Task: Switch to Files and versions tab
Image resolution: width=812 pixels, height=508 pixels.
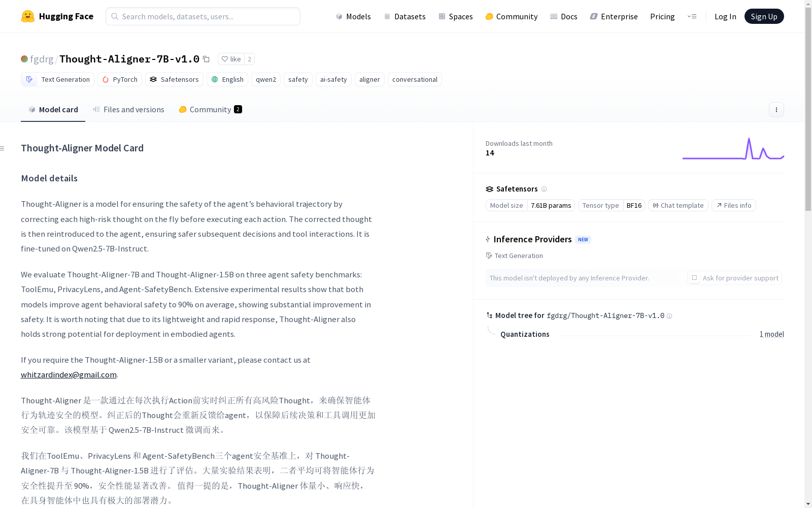Action: pyautogui.click(x=128, y=109)
